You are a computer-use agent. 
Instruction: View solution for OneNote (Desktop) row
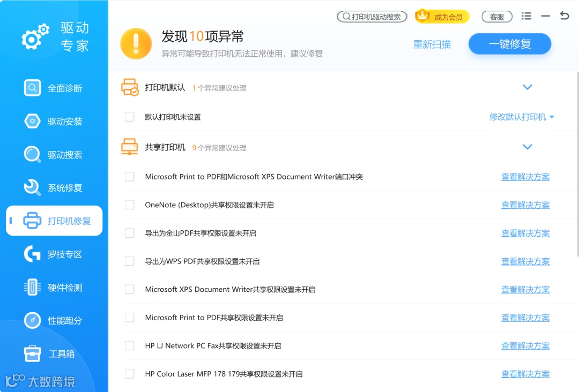[525, 205]
